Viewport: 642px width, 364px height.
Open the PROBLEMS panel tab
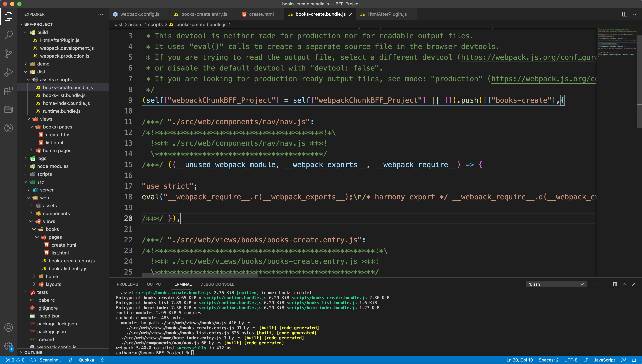[x=127, y=284]
